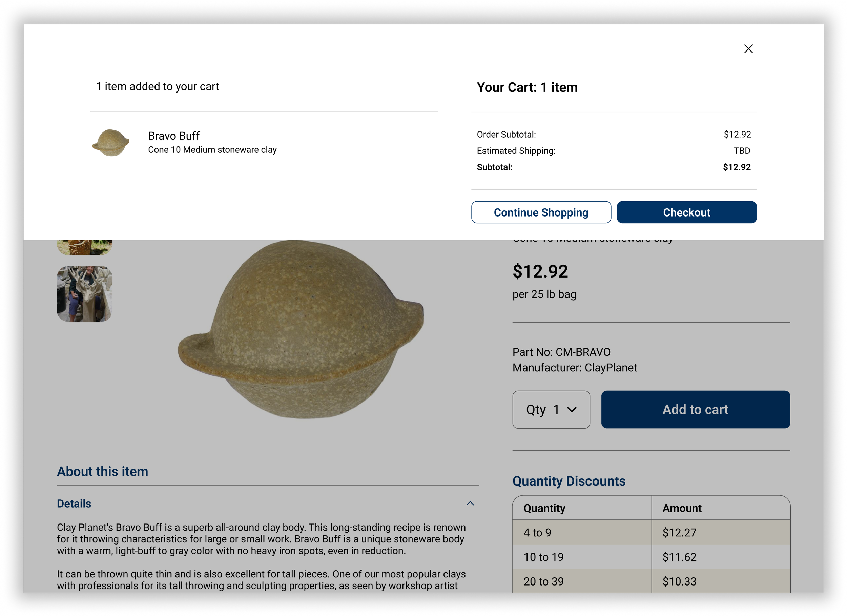This screenshot has height=616, width=847.
Task: Click the large Bravo Buff product image
Action: pos(301,329)
